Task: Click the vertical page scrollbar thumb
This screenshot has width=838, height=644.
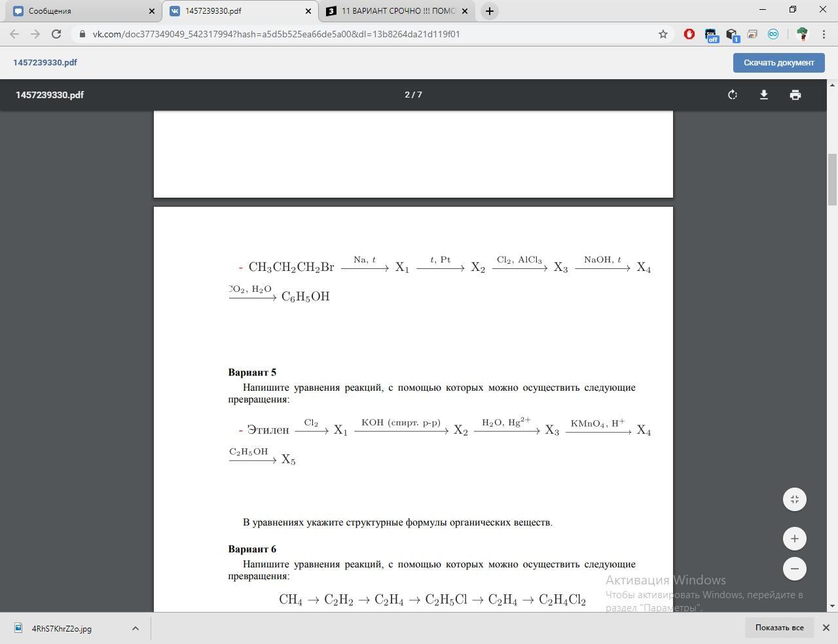Action: (x=833, y=180)
